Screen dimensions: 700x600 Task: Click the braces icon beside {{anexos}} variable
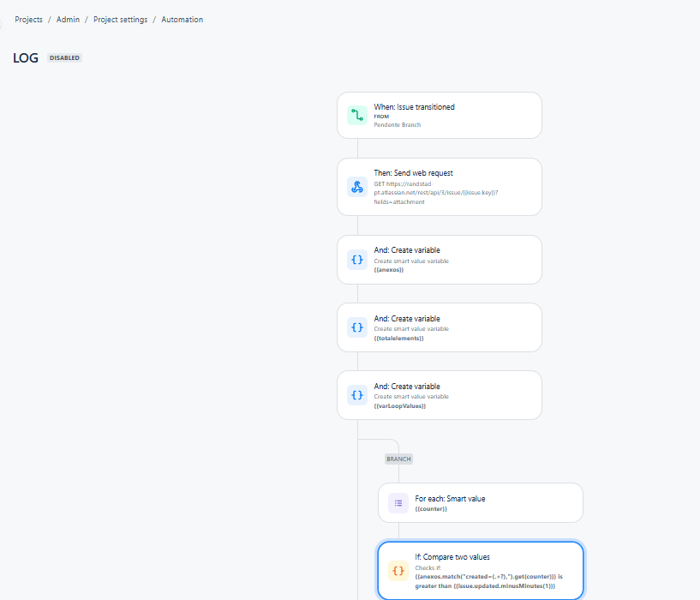click(357, 260)
